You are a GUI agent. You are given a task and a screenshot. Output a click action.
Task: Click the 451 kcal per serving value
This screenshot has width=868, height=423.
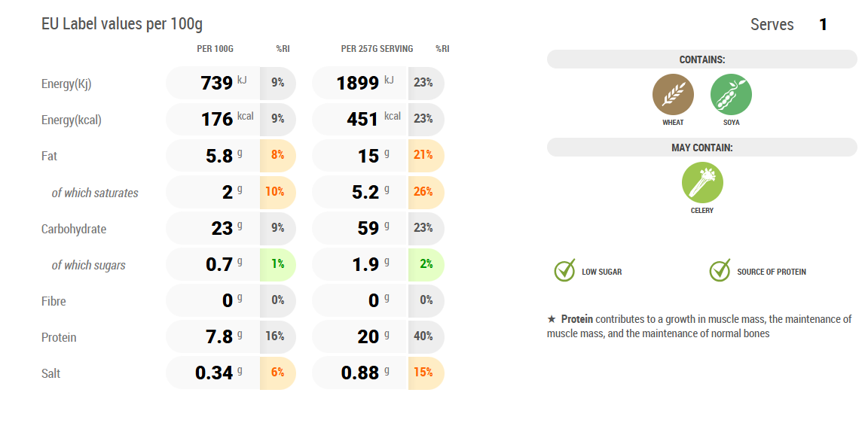pos(362,119)
